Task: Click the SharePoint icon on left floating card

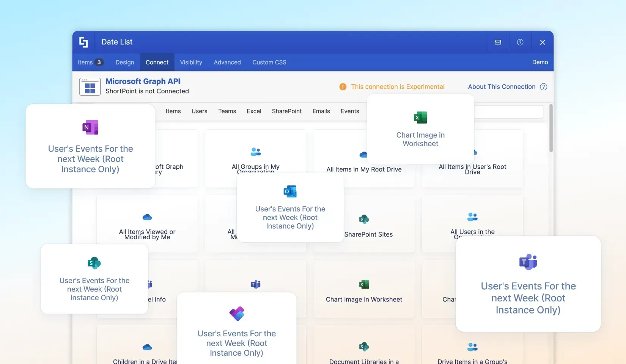Action: tap(94, 263)
